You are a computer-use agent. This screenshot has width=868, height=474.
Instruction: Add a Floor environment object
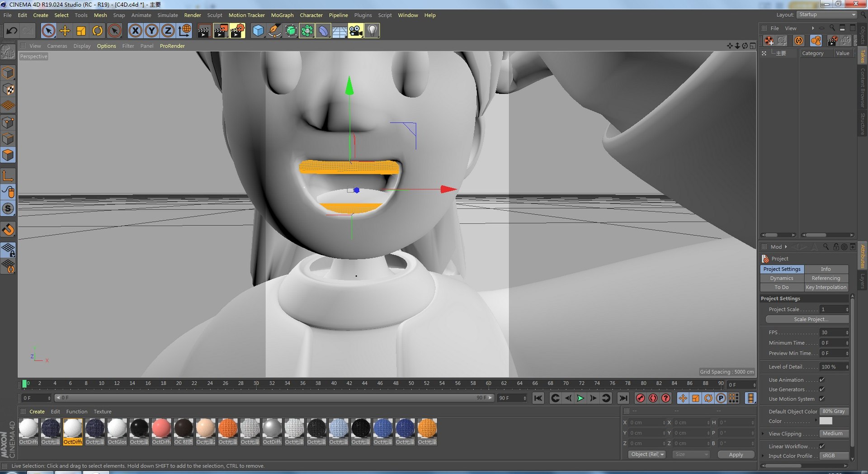tap(340, 31)
